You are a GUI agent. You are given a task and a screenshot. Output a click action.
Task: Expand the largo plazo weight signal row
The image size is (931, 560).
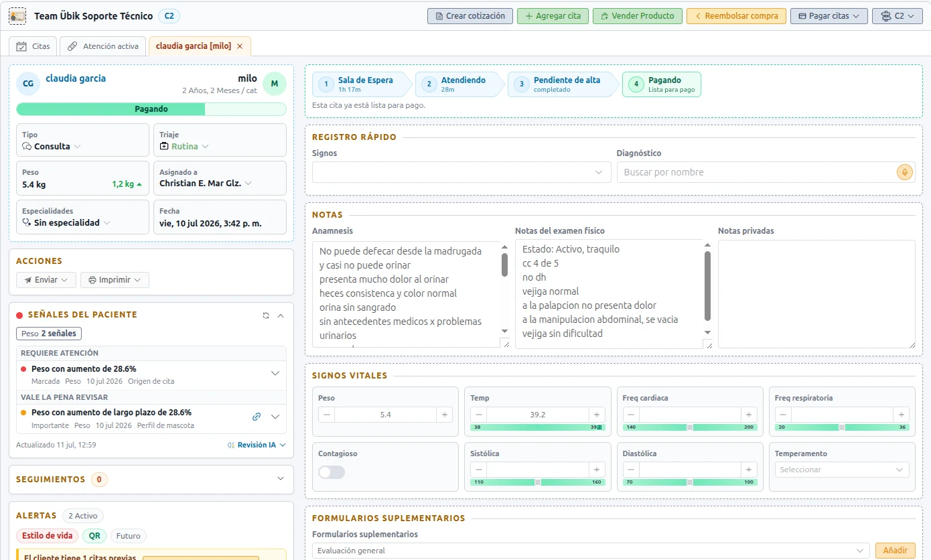point(275,417)
